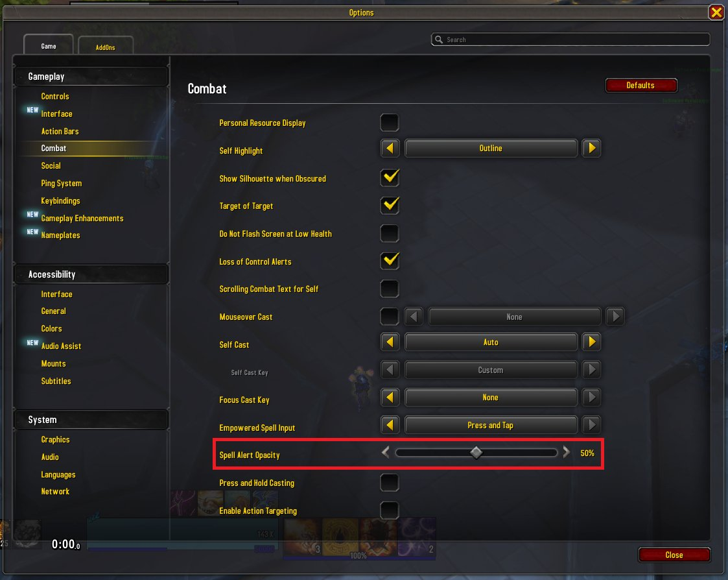Switch to the AddOns tab
Screen dimensions: 728x580
[x=106, y=47]
